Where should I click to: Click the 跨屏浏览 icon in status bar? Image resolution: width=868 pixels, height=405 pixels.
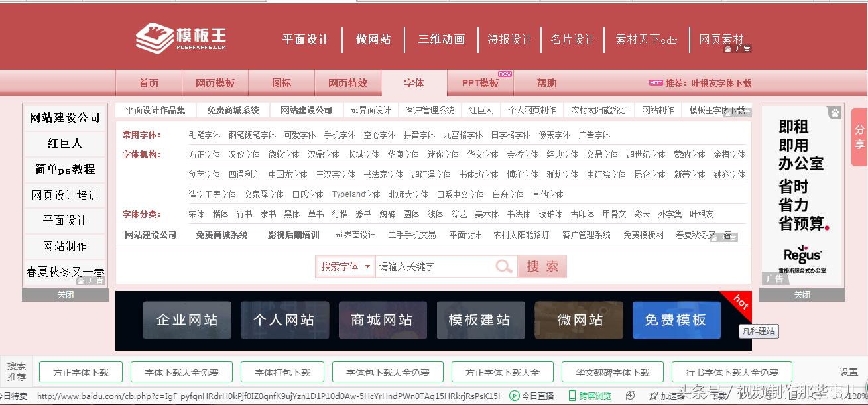[x=572, y=394]
